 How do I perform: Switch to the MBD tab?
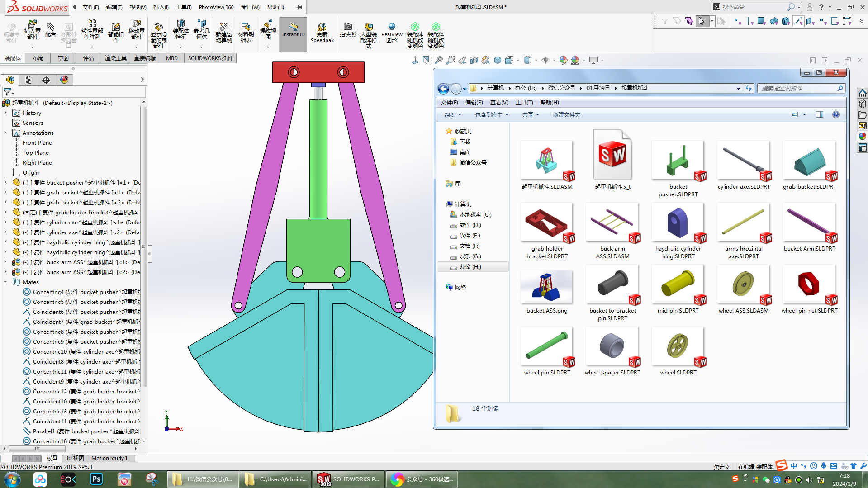tap(171, 58)
